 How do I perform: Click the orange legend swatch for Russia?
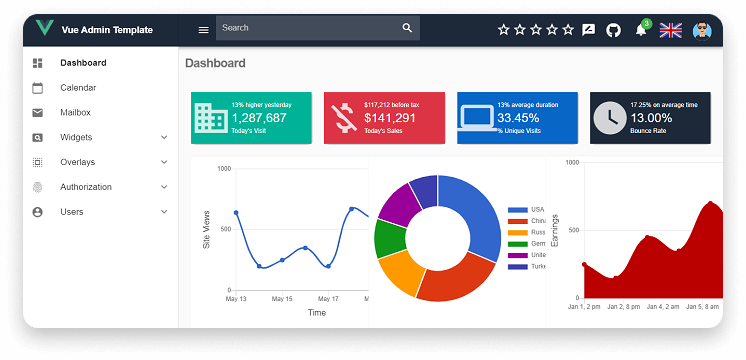(518, 233)
